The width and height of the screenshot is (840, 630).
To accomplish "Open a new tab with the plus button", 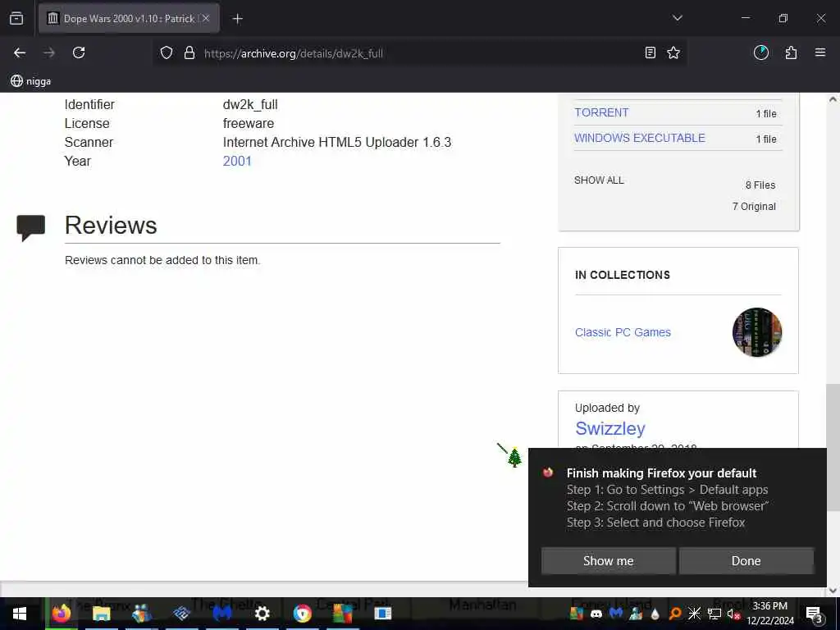I will coord(238,19).
